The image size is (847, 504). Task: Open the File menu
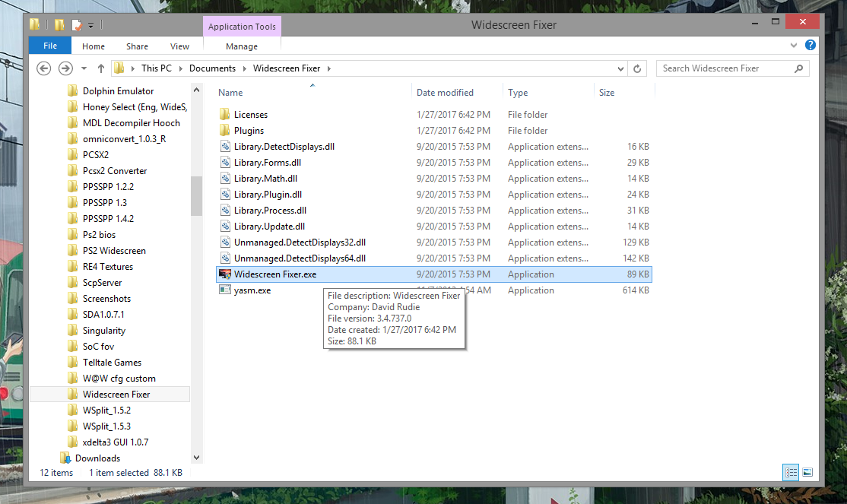pyautogui.click(x=50, y=46)
